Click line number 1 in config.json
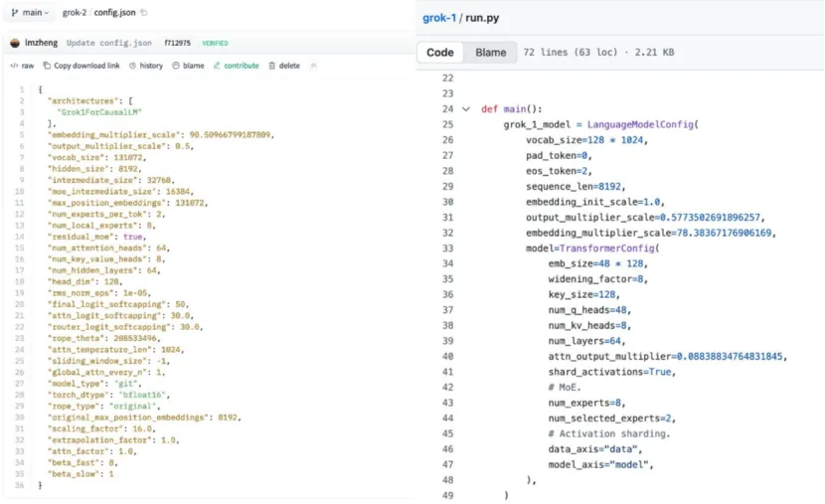Screen dimensions: 825x504 (x=21, y=90)
